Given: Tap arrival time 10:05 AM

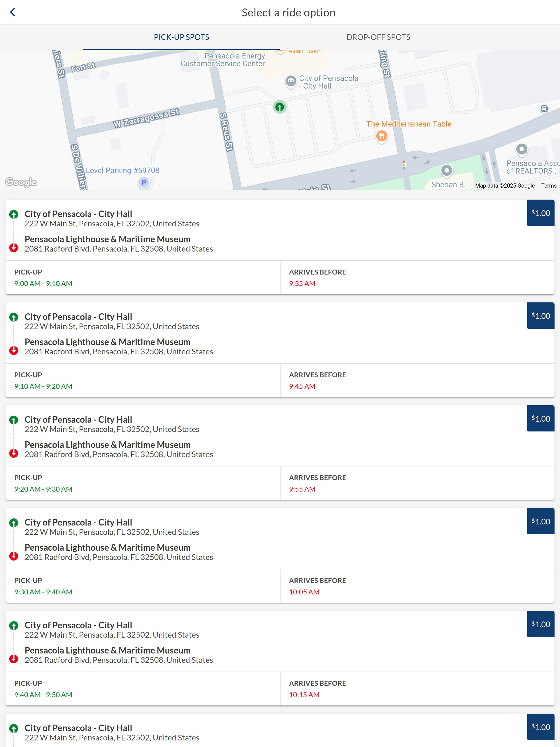Looking at the screenshot, I should [x=304, y=592].
